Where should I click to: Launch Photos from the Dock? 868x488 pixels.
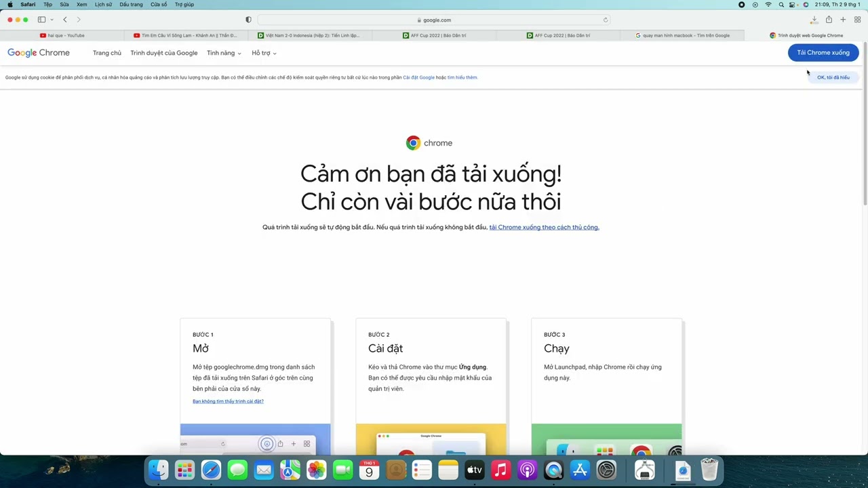(317, 470)
